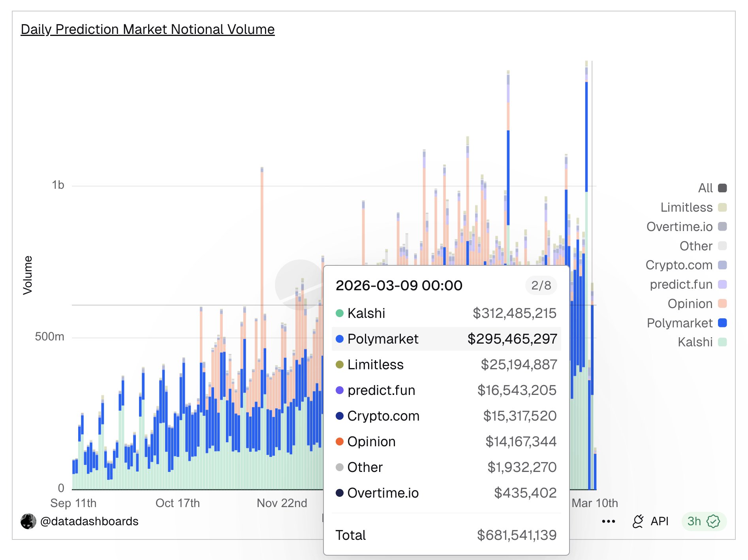
Task: Click the 2/8 page indicator in tooltip
Action: [x=541, y=286]
